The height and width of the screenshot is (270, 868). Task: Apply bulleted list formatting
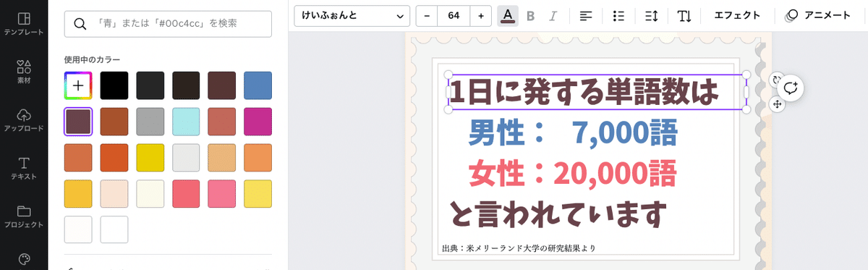click(x=618, y=15)
